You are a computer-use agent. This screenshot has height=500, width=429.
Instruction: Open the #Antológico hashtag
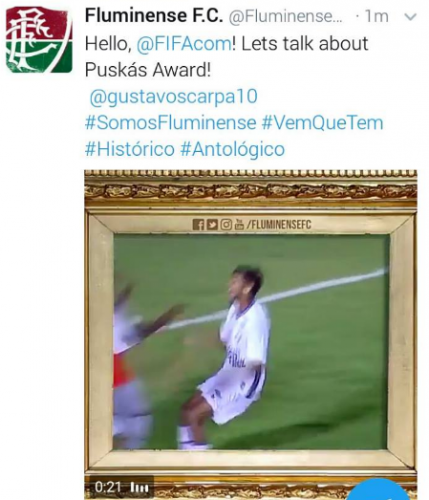(x=233, y=150)
